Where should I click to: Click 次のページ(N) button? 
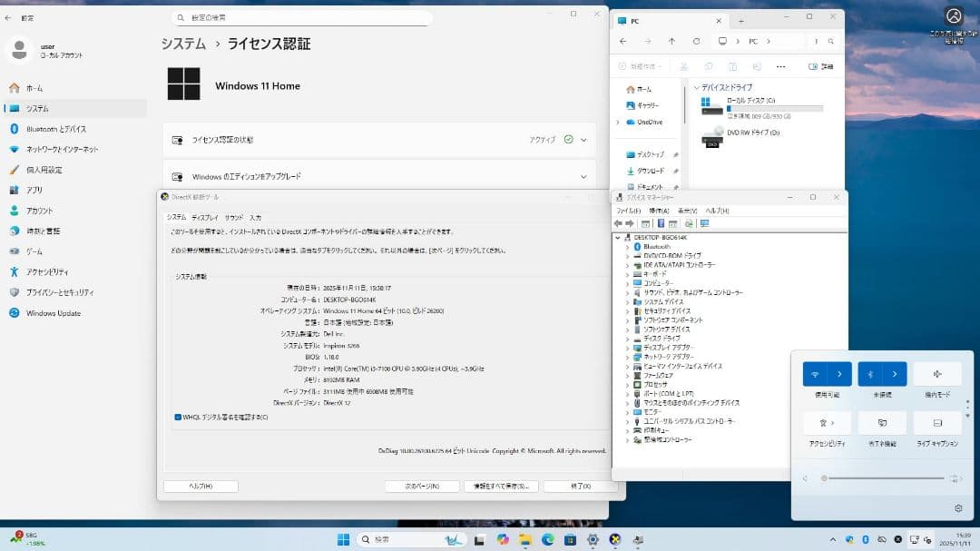coord(422,486)
